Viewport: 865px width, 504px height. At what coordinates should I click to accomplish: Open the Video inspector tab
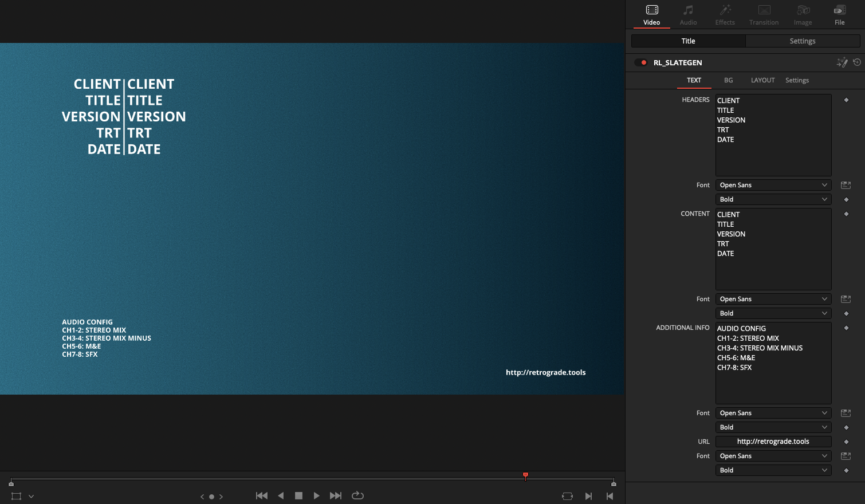pyautogui.click(x=651, y=15)
